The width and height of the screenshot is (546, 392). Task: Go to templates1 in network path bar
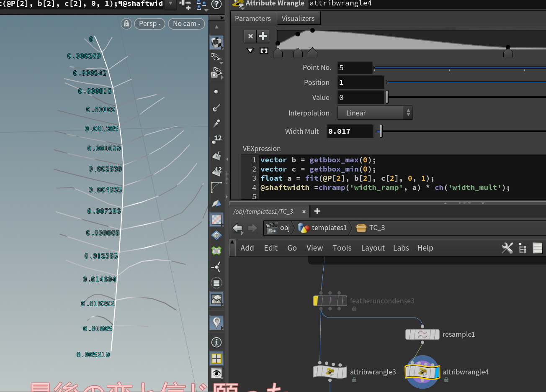(329, 228)
